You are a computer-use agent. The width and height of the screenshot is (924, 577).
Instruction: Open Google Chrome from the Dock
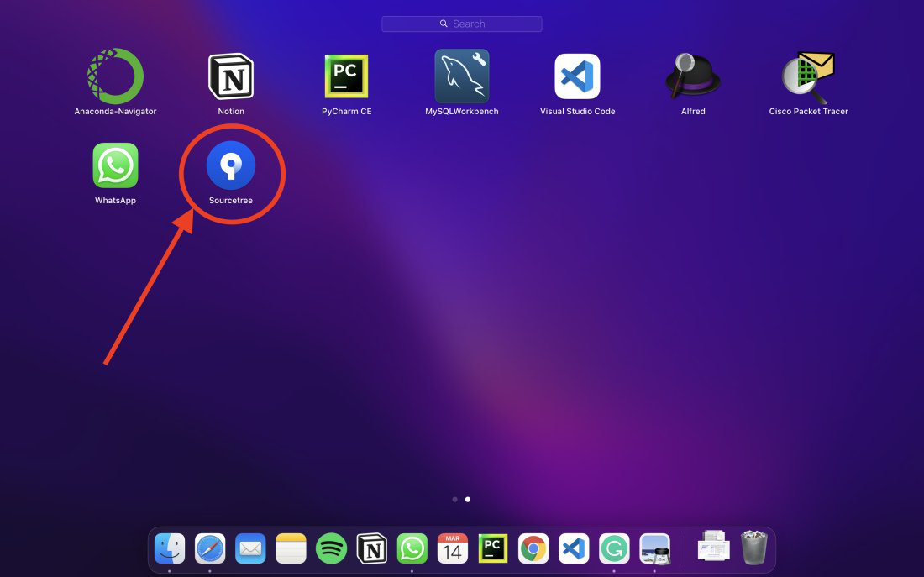point(533,548)
